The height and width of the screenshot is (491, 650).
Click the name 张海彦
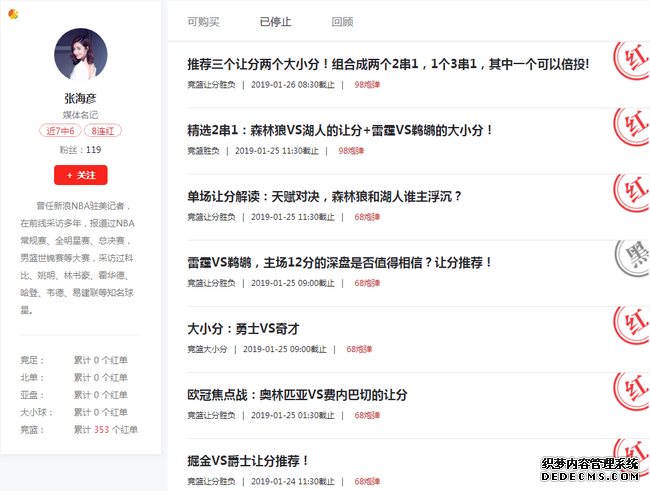(x=80, y=98)
